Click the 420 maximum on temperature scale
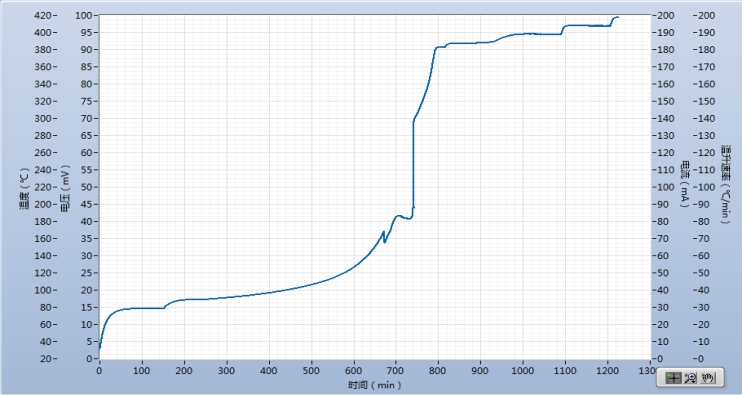This screenshot has height=396, width=742. coord(43,15)
